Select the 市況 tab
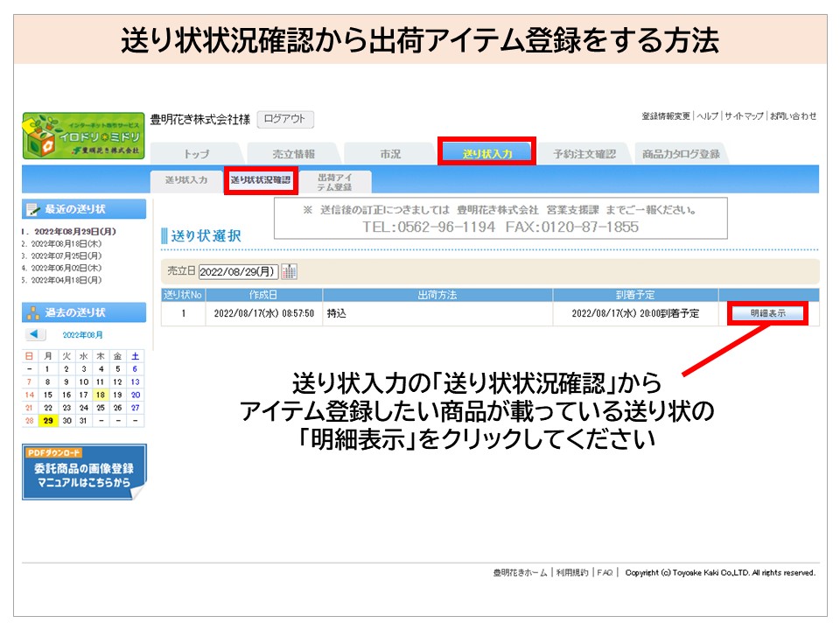The image size is (840, 630). pyautogui.click(x=389, y=154)
